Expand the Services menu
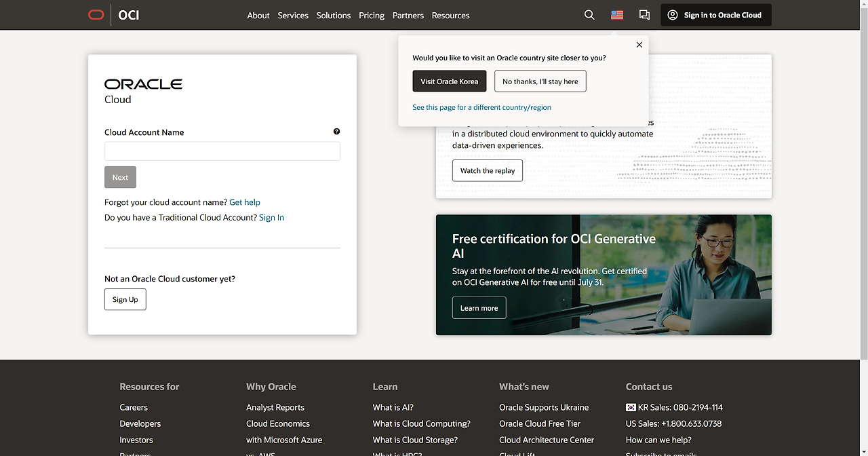 [x=293, y=15]
